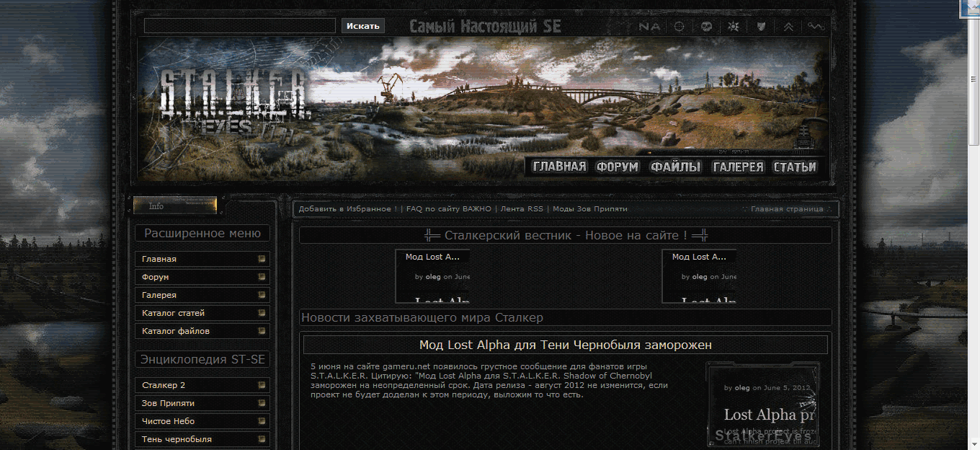980x450 pixels.
Task: Open the Лента RSS link
Action: click(x=522, y=209)
